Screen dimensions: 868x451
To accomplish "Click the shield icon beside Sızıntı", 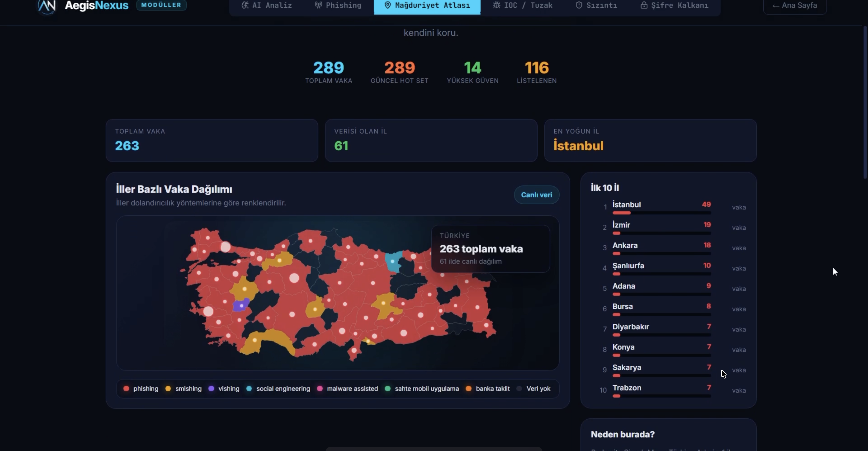I will point(579,5).
